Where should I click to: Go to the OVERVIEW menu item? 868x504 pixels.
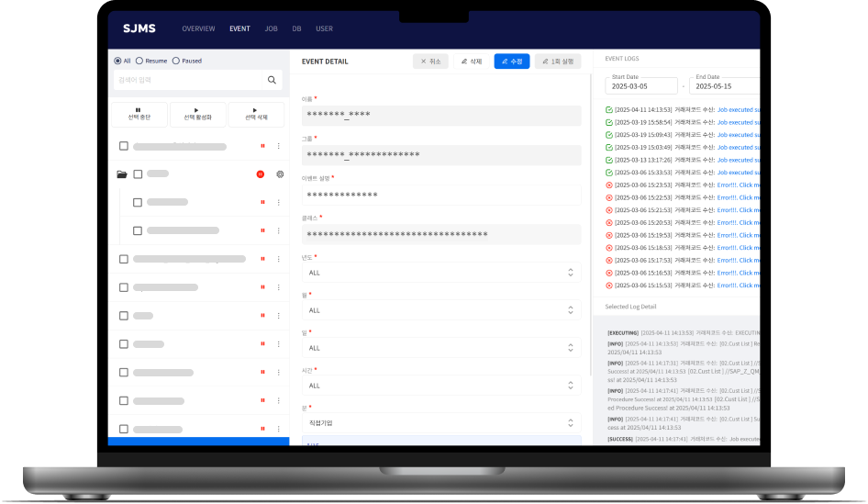coord(198,28)
